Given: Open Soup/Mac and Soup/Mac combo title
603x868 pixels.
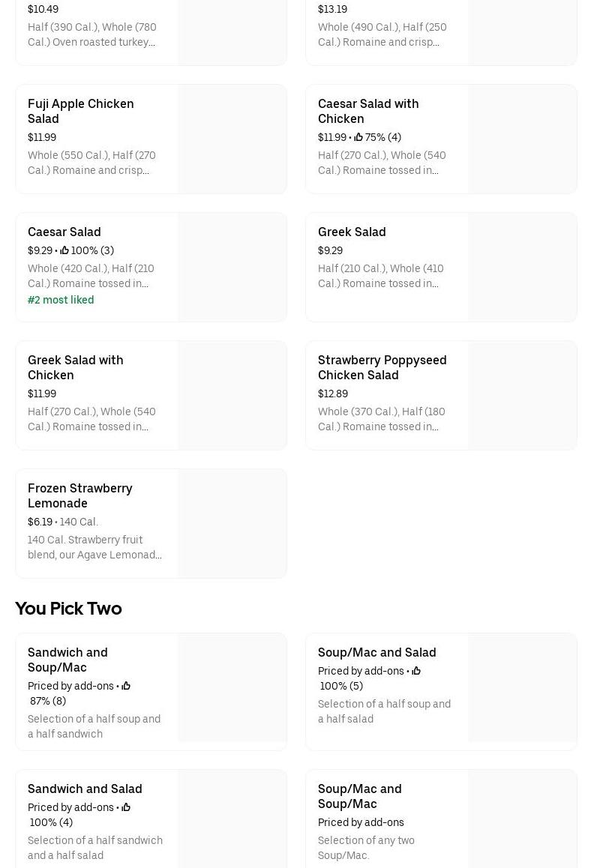Looking at the screenshot, I should click(359, 796).
